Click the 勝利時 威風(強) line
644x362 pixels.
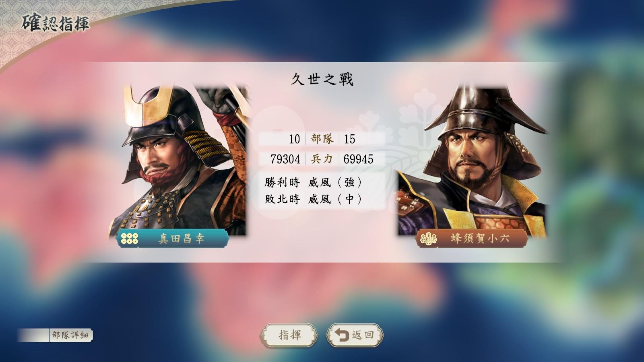click(x=314, y=182)
